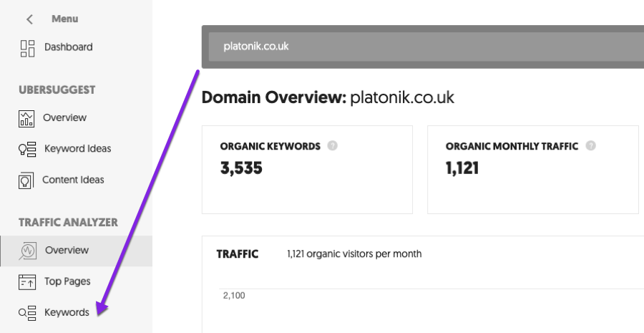
Task: Click the Menu label in sidebar header
Action: click(x=65, y=19)
